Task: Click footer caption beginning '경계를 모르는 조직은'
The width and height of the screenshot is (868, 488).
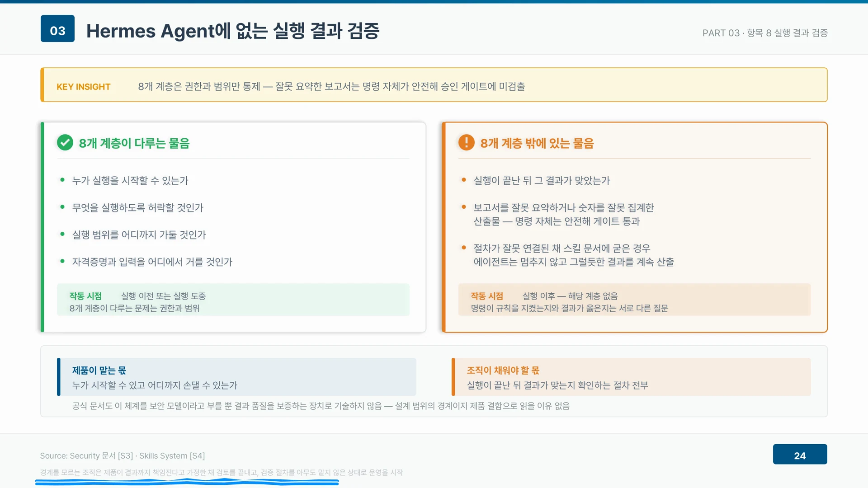Action: 221,472
